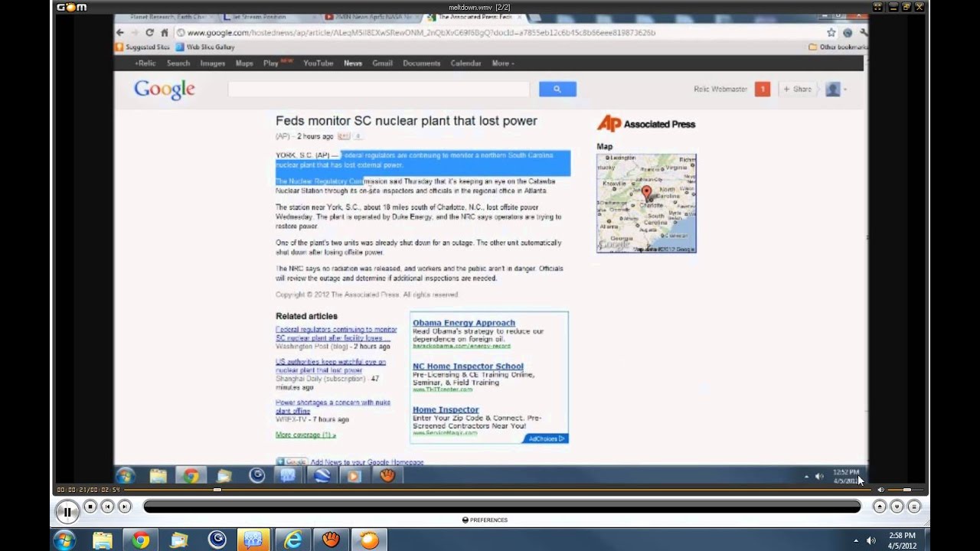980x551 pixels.
Task: Open Windows Start menu on real taskbar
Action: tap(64, 540)
